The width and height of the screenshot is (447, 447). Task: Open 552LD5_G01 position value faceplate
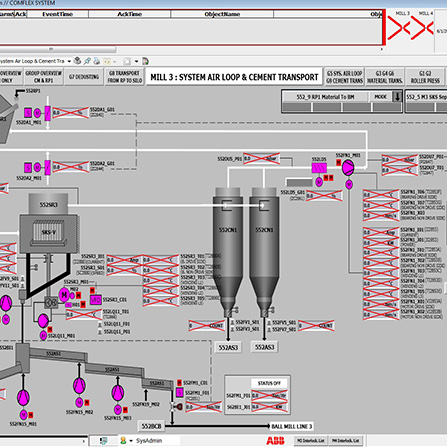pos(324,196)
